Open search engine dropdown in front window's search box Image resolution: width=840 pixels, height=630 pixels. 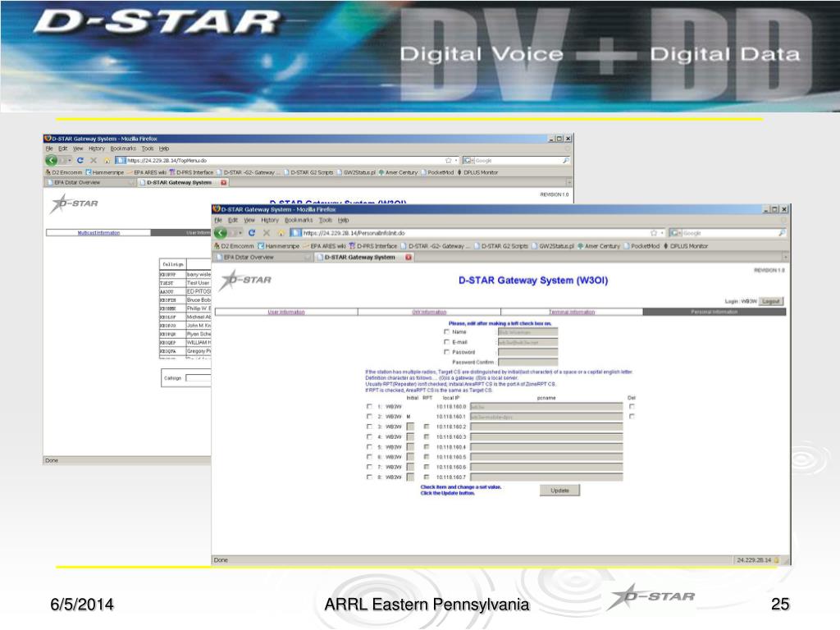(680, 233)
